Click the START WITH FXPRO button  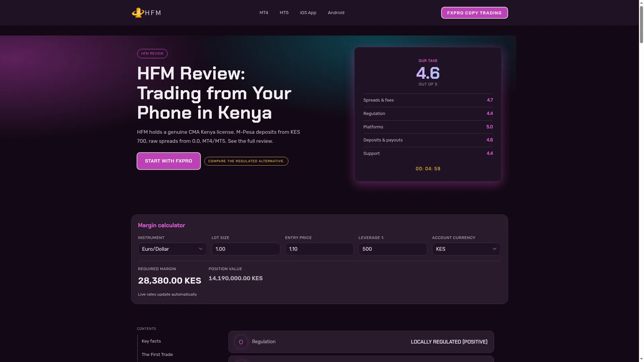pyautogui.click(x=168, y=161)
